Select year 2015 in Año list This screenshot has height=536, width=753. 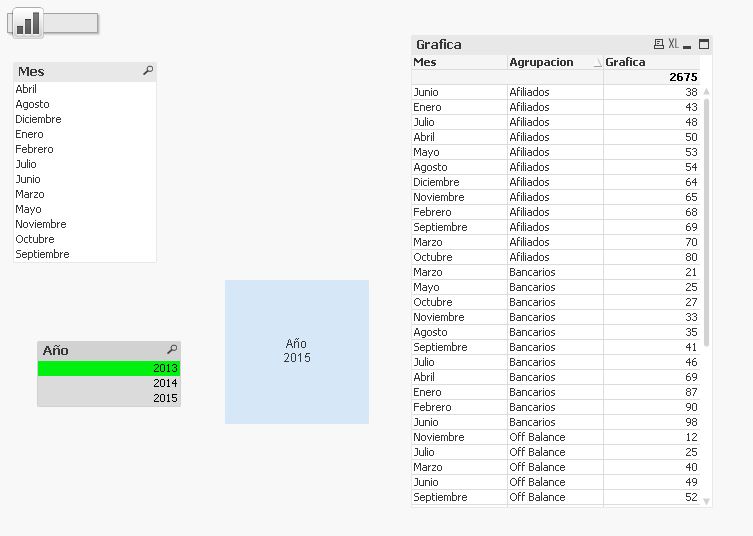coord(109,398)
